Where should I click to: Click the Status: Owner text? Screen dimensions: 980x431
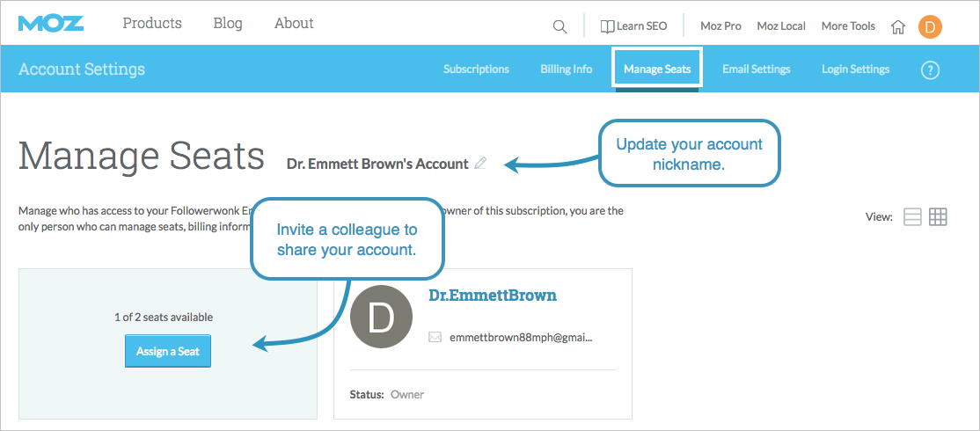[x=387, y=395]
